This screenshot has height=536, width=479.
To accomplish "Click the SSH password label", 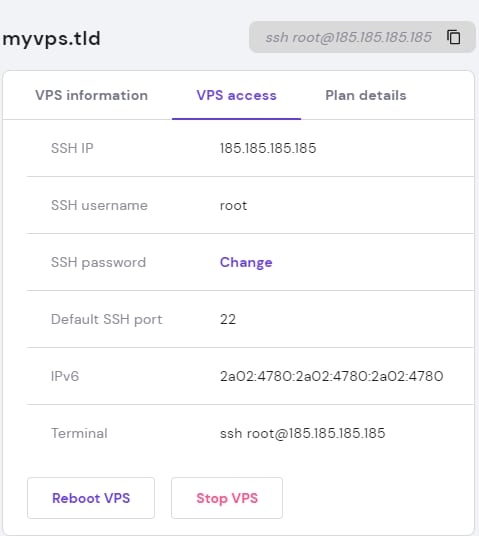I will tap(98, 263).
